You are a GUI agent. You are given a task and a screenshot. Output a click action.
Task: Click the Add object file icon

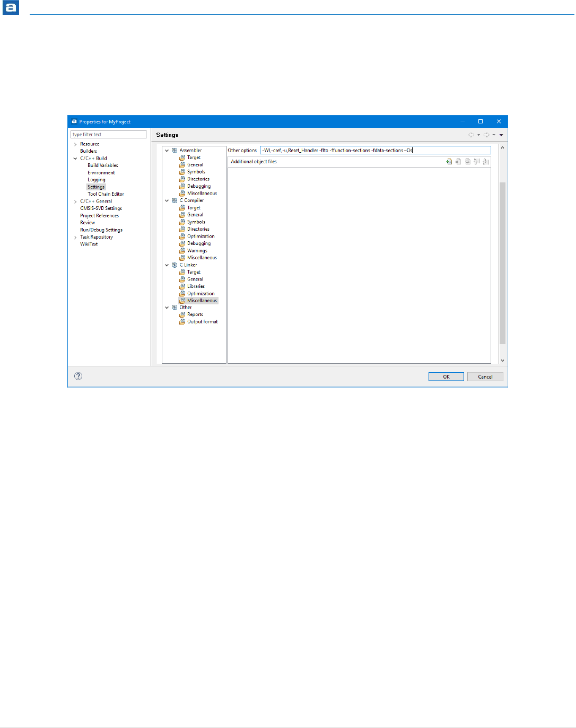click(449, 162)
